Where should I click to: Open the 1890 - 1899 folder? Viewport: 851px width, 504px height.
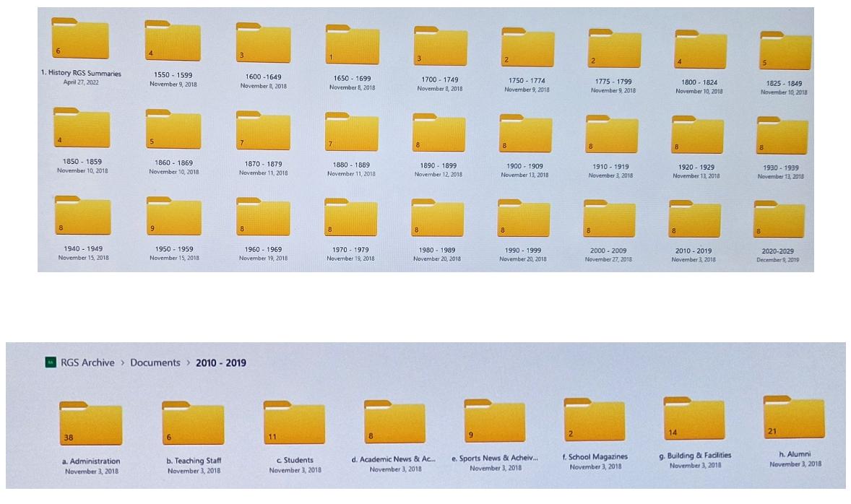(x=439, y=133)
